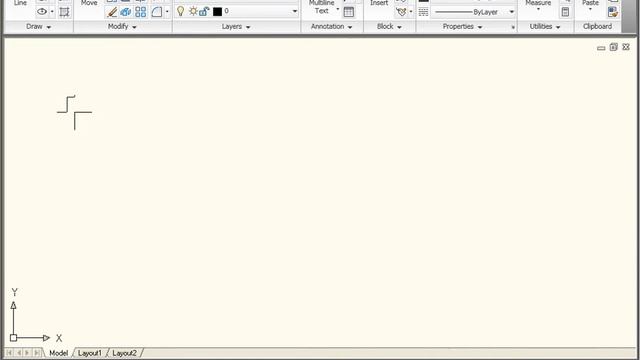The image size is (640, 360).
Task: Click the Fillet tool icon
Action: (x=157, y=12)
